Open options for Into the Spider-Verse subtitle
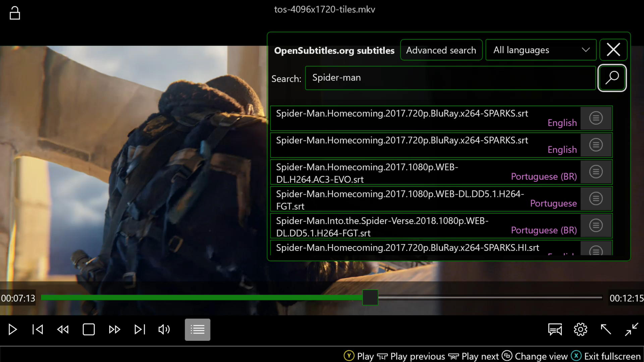The width and height of the screenshot is (644, 362). (x=596, y=225)
